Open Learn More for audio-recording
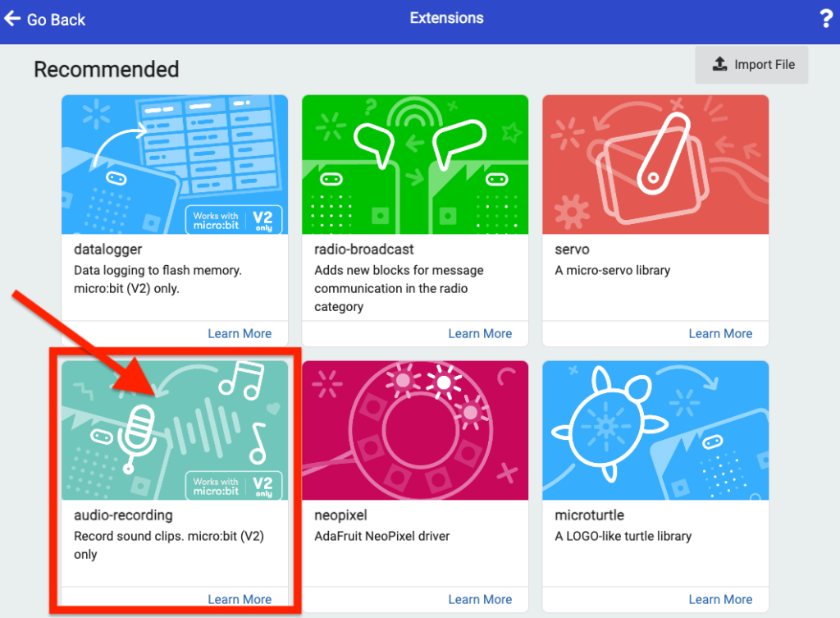Screen dimensions: 840x618 (x=240, y=599)
